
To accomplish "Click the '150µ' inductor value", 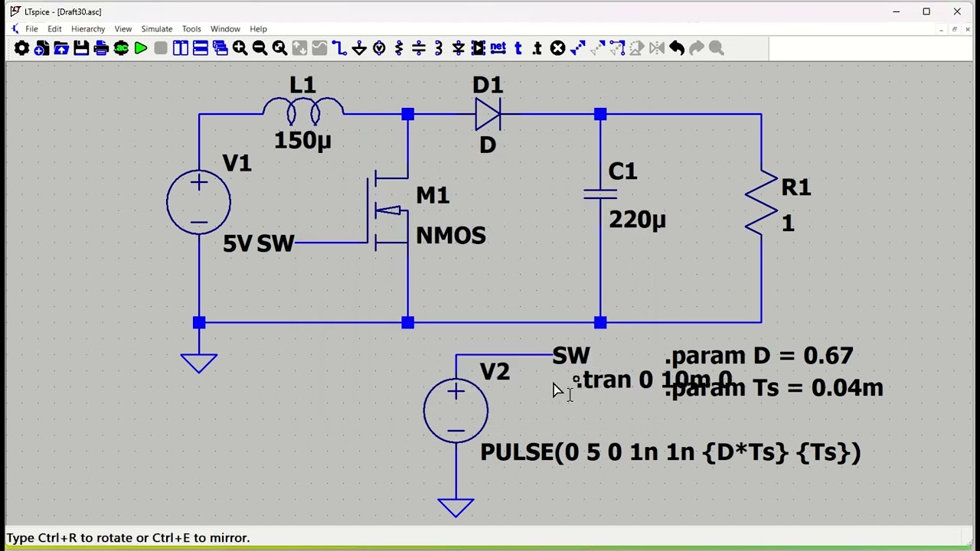I will click(x=303, y=141).
